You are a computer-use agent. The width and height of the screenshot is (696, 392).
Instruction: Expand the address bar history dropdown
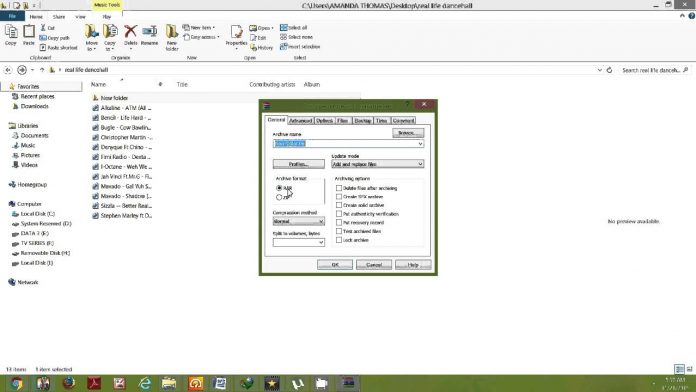599,70
